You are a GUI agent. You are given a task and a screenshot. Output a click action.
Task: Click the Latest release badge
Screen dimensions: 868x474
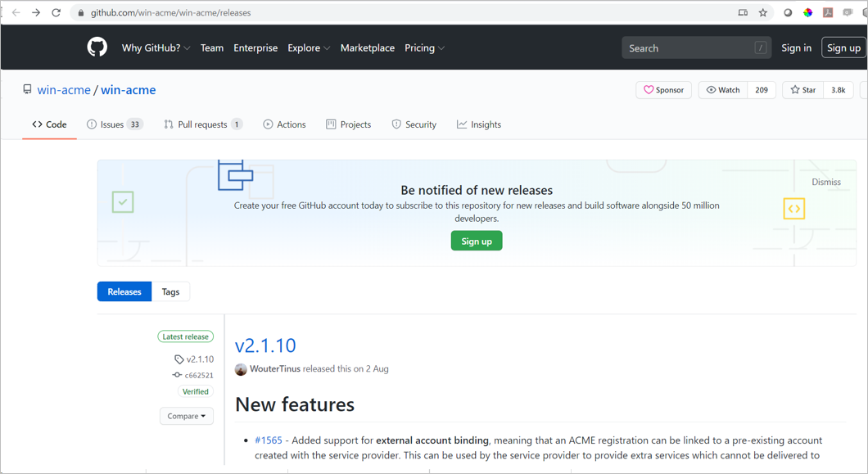(185, 336)
